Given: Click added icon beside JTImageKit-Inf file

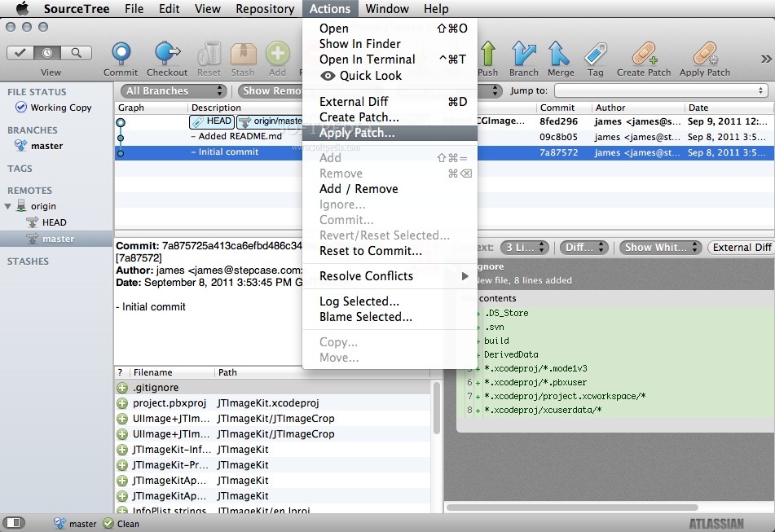Looking at the screenshot, I should point(122,450).
